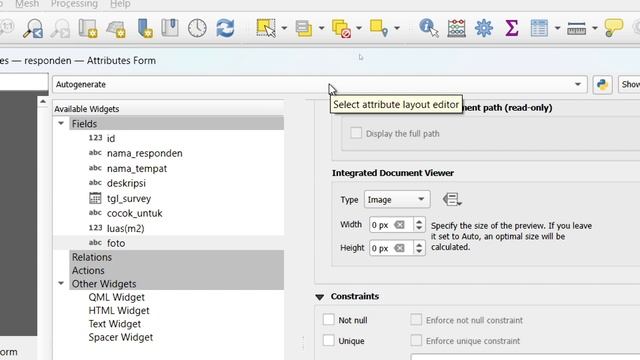Click the Python init code button
640x360 pixels.
[602, 84]
